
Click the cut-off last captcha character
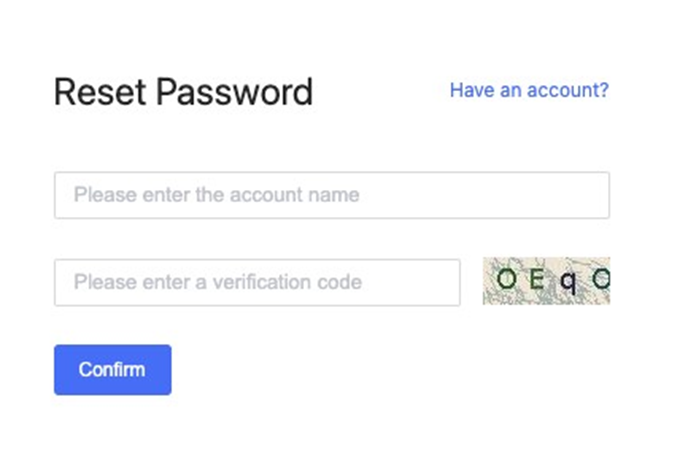click(x=601, y=280)
